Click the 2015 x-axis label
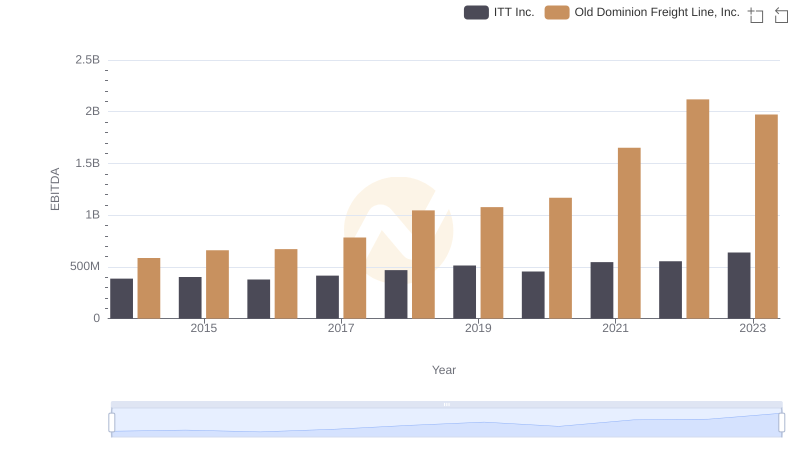This screenshot has height=461, width=800. 204,328
